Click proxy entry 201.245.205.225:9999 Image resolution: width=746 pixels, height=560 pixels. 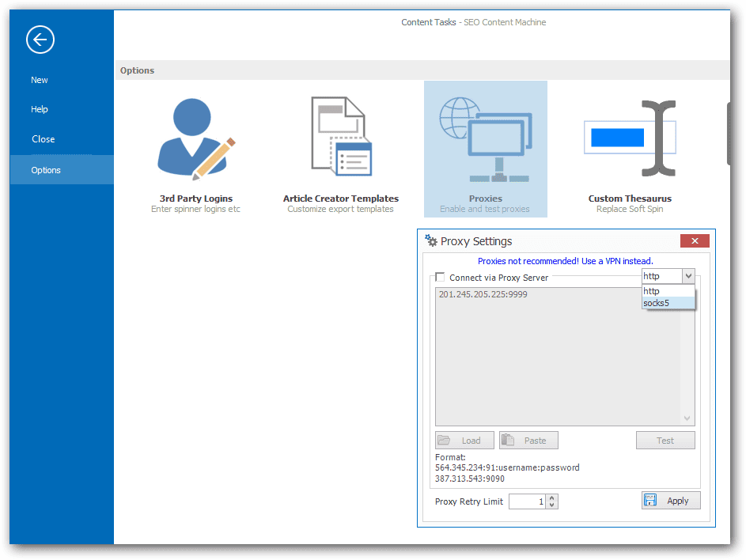[x=483, y=294]
